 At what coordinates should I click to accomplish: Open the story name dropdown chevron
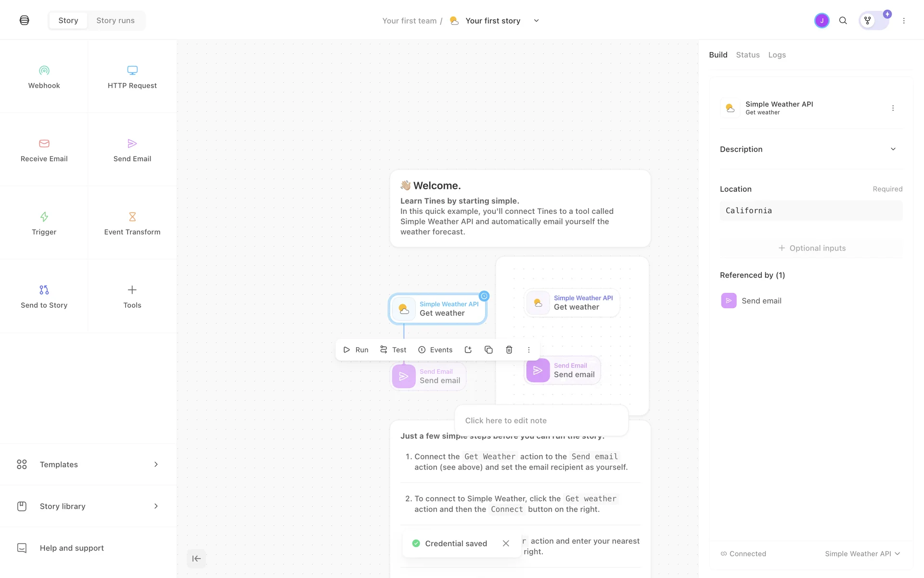(536, 21)
